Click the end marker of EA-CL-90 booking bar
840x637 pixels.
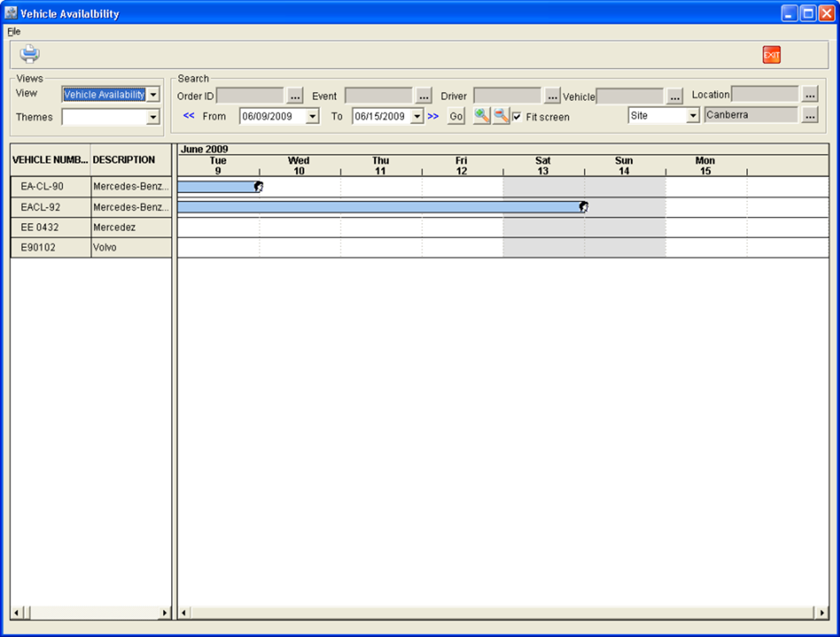point(258,186)
